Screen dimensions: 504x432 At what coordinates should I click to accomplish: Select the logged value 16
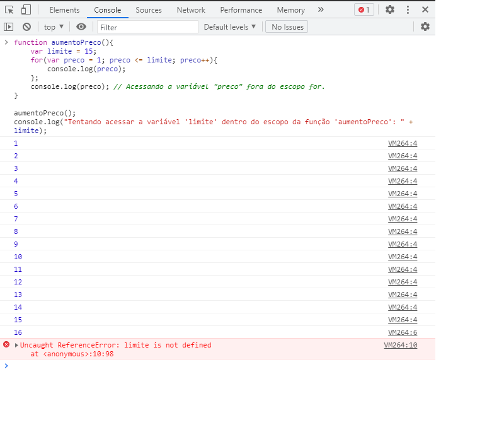point(18,332)
